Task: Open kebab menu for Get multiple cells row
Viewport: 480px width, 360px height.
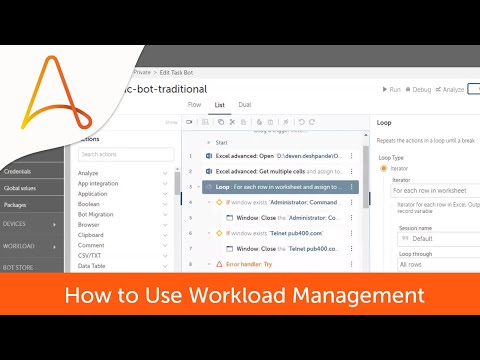Action: tap(351, 171)
